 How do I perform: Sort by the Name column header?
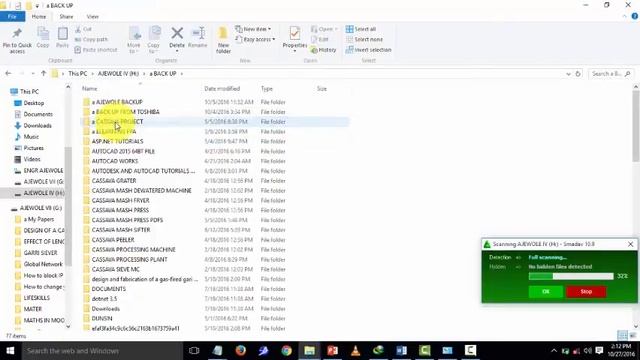tap(89, 89)
